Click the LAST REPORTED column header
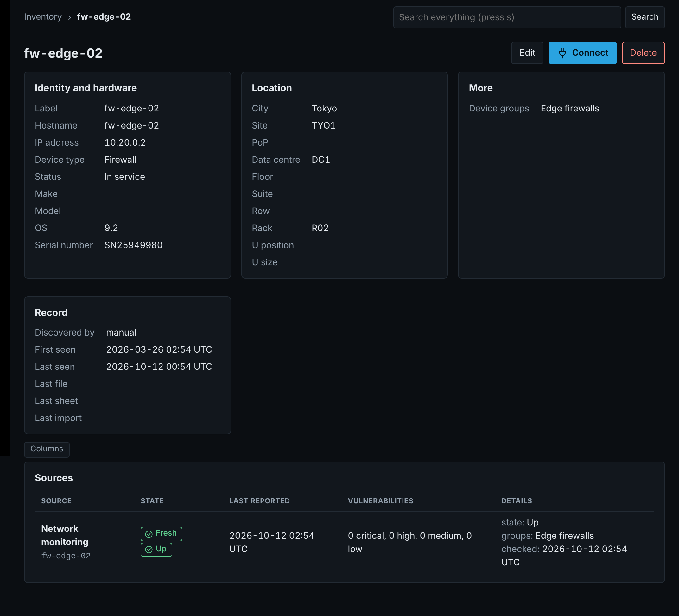 click(x=259, y=500)
